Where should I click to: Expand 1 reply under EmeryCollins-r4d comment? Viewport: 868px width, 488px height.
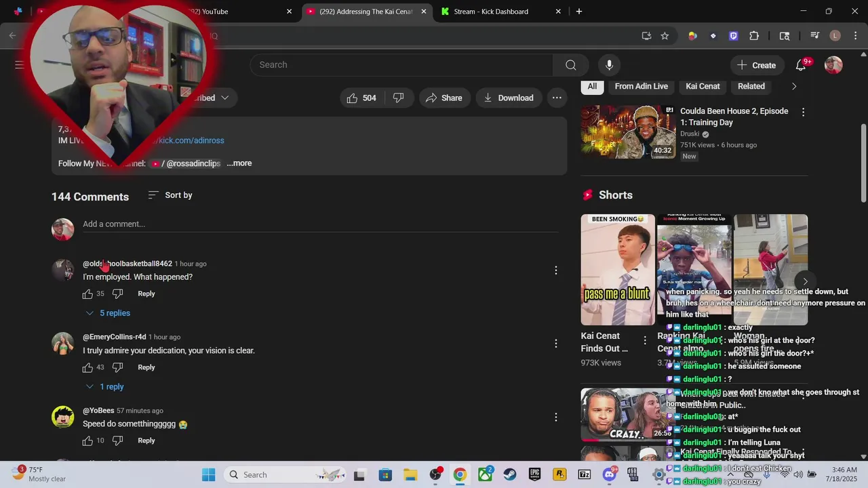point(104,386)
